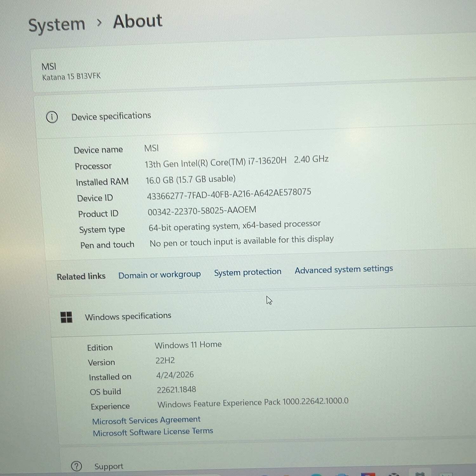Select the Installed RAM label
Viewport: 476px width, 476px height.
point(102,182)
